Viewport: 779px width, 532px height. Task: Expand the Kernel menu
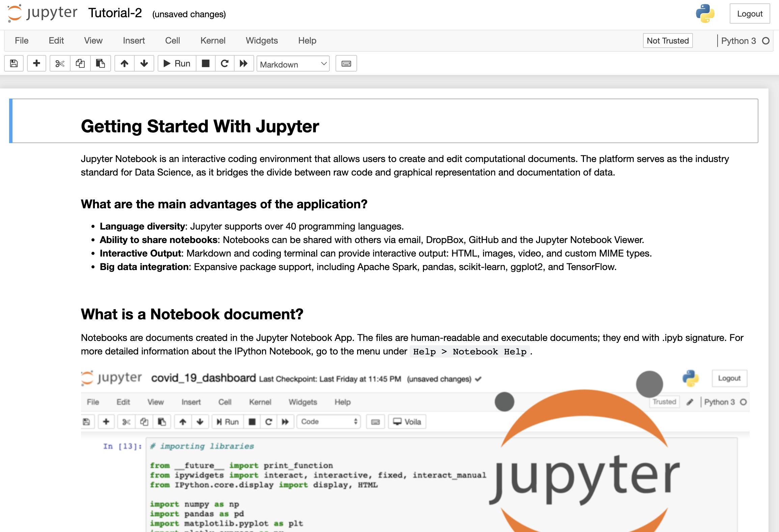pos(212,40)
